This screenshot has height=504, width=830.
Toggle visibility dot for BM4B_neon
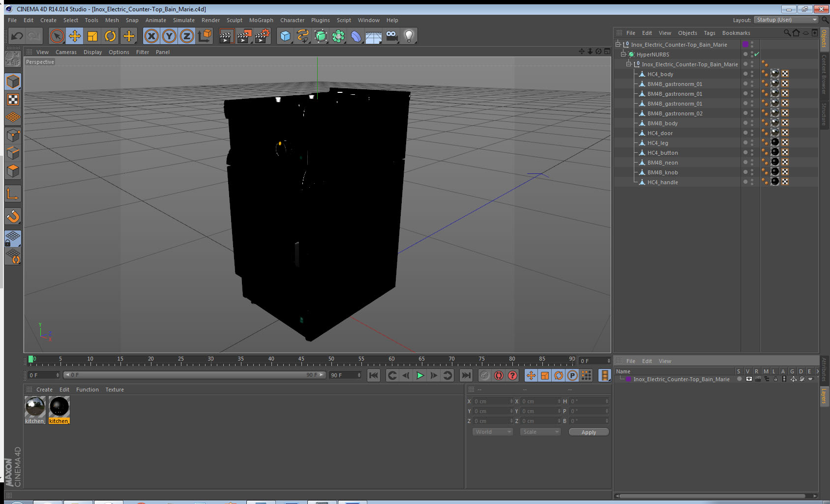[745, 162]
